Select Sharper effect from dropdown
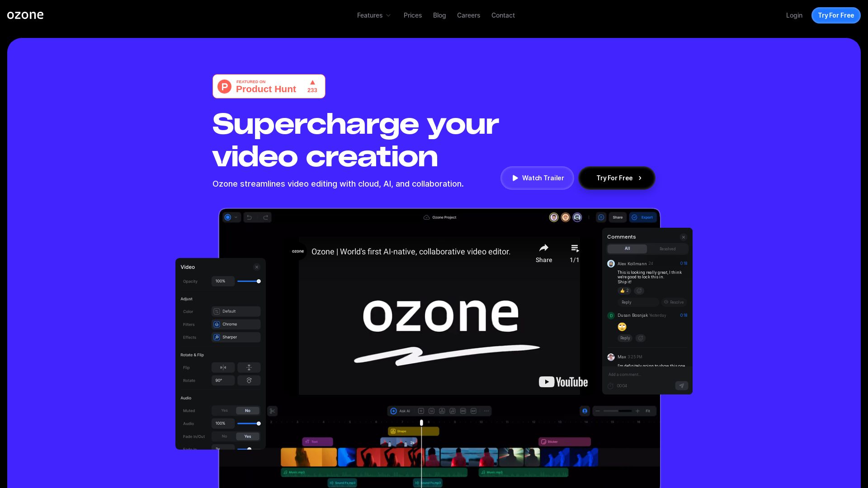This screenshot has height=488, width=868. tap(236, 337)
